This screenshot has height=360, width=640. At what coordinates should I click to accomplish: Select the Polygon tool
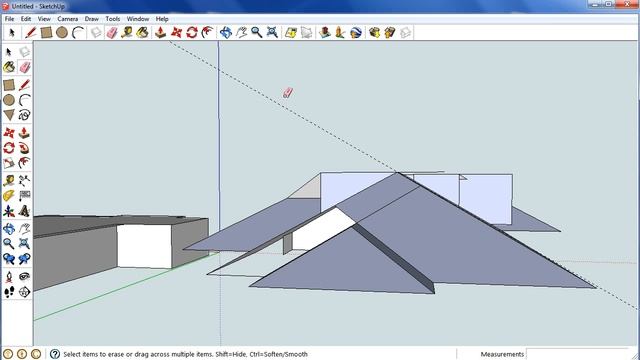(x=9, y=115)
